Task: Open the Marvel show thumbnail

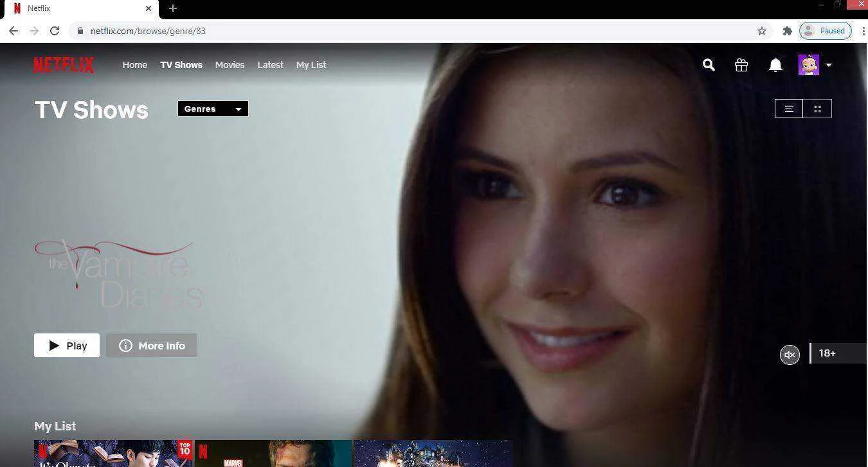Action: 273,454
